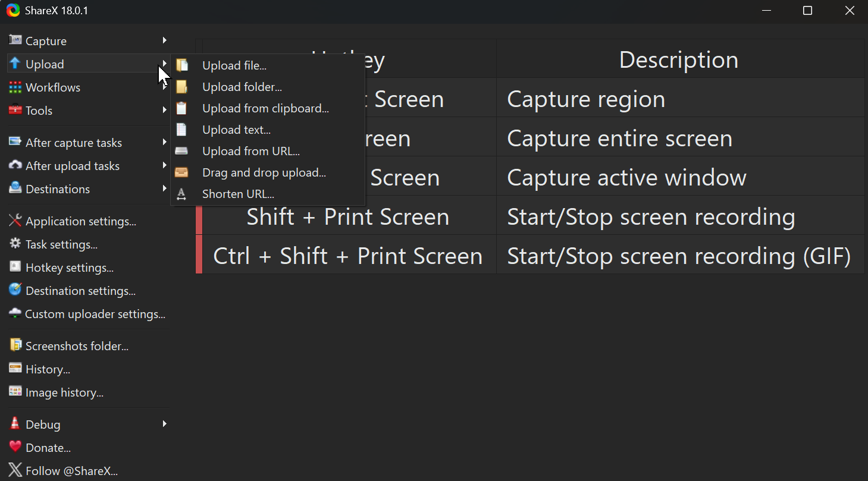Click the Destination settings globe icon
868x481 pixels.
[x=15, y=290]
